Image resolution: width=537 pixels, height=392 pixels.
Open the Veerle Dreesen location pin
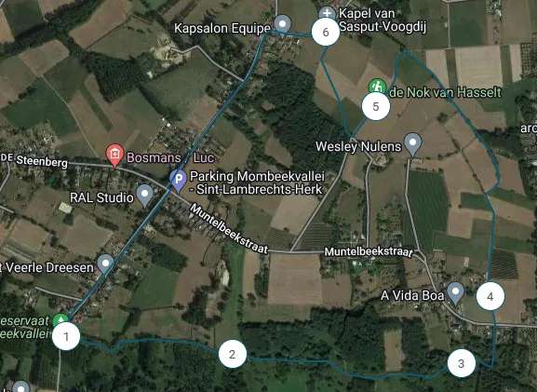105,265
